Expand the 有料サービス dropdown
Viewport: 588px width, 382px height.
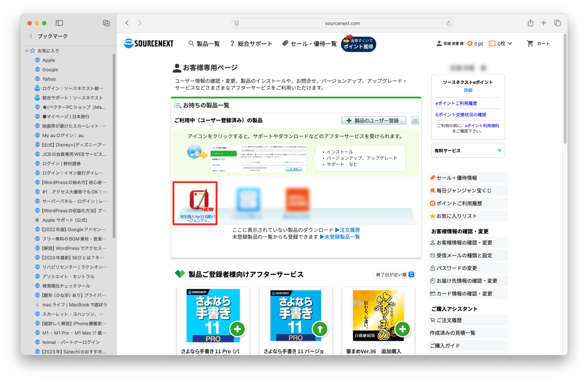(468, 151)
